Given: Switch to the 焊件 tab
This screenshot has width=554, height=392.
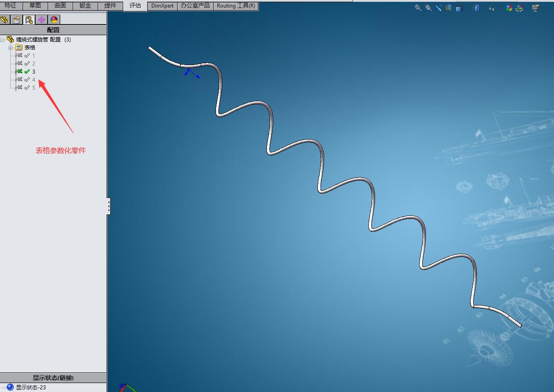Looking at the screenshot, I should click(x=110, y=6).
